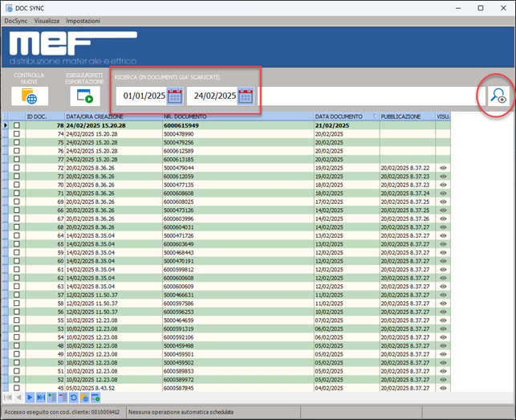
Task: Open the Visualizza menu
Action: pyautogui.click(x=47, y=21)
